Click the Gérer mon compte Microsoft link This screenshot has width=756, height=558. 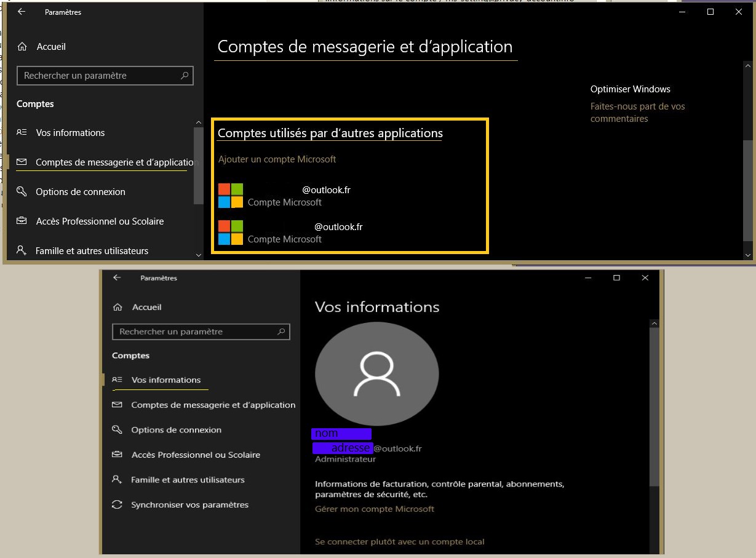[x=375, y=509]
